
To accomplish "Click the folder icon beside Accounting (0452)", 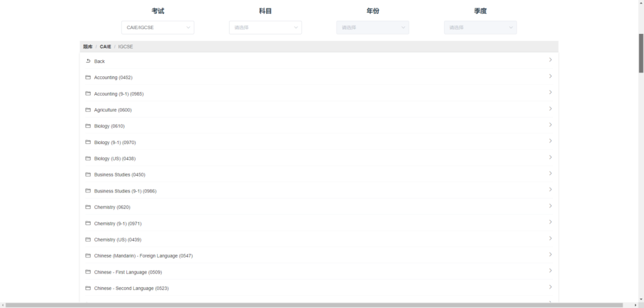I will tap(88, 77).
